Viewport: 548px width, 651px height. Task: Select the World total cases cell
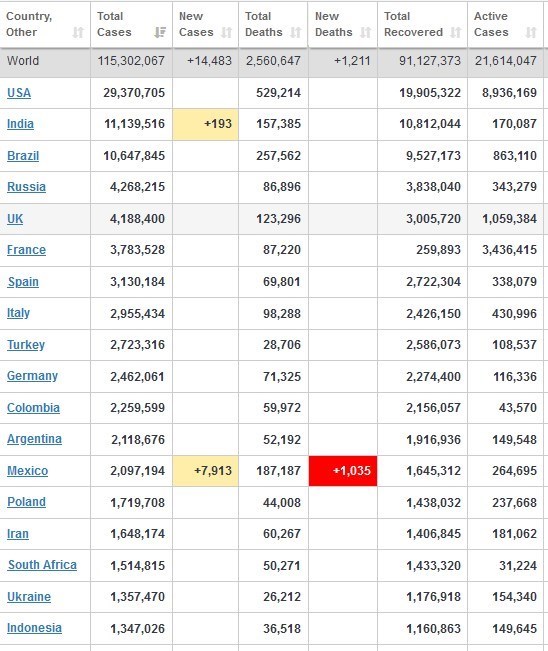click(131, 61)
